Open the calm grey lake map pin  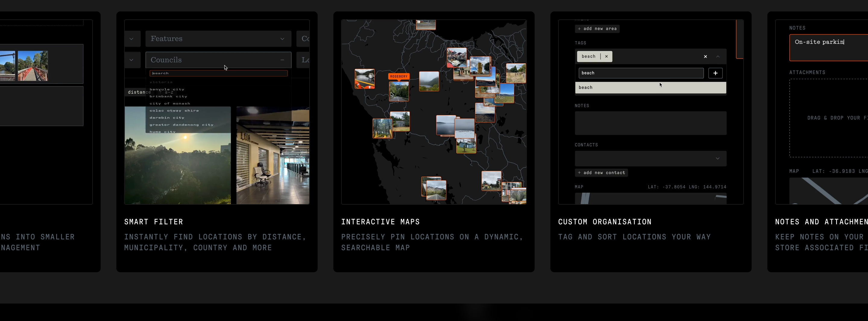(446, 125)
